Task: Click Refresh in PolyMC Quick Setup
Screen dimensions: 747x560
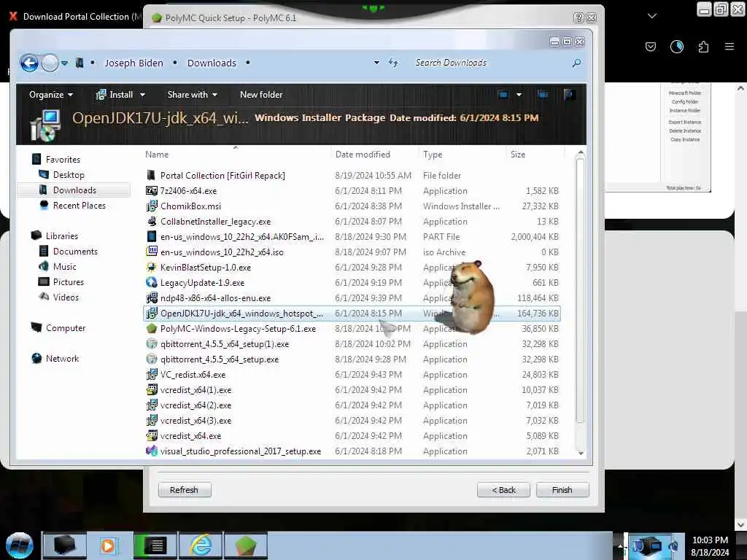Action: tap(185, 490)
